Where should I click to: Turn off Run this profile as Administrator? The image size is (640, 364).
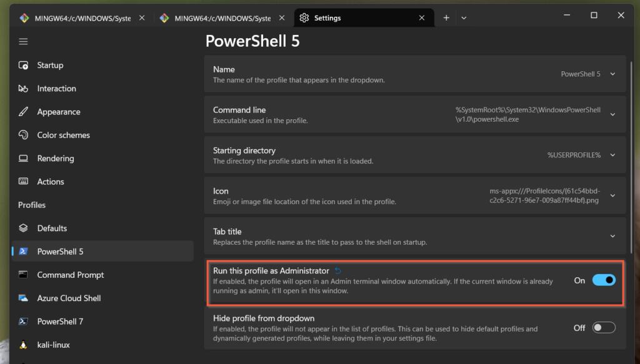tap(604, 280)
